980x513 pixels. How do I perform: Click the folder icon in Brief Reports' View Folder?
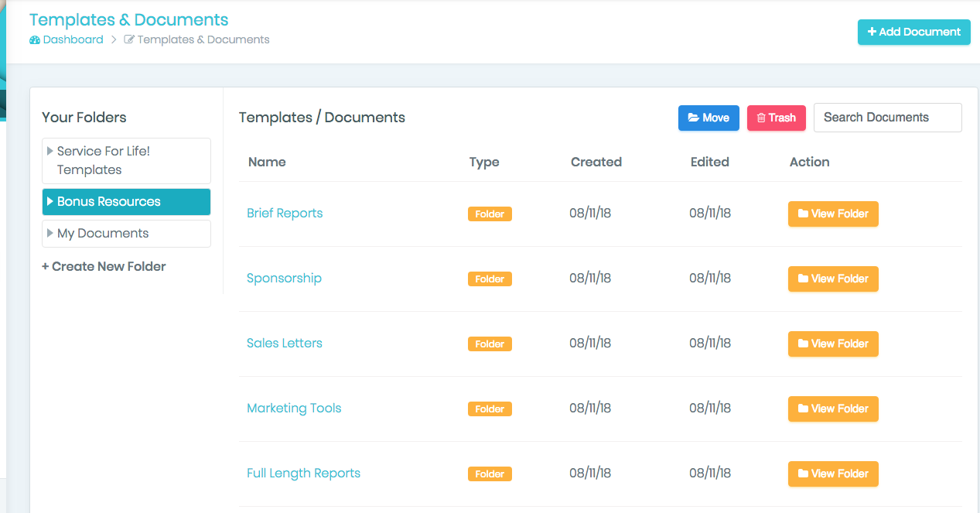[x=803, y=214]
